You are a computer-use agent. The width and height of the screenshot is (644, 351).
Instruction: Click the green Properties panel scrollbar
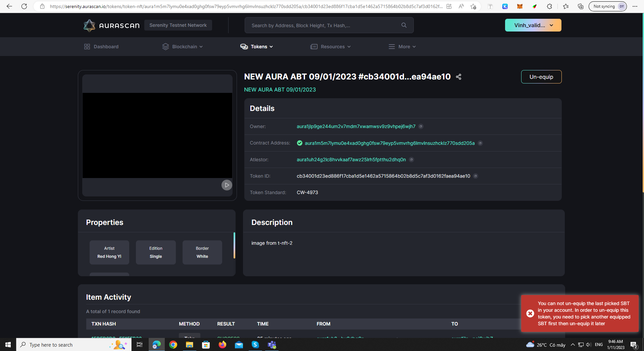(x=234, y=245)
